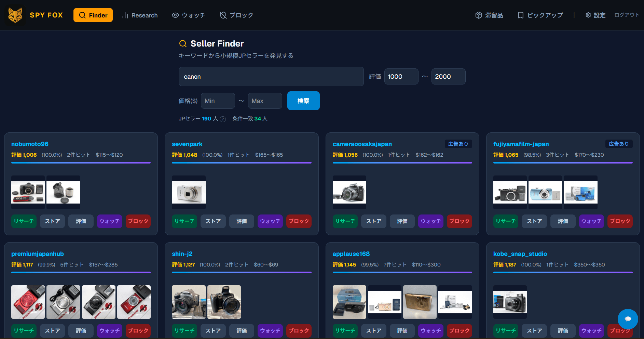This screenshot has height=339, width=644.
Task: Click the keyword field containing canon
Action: click(x=271, y=77)
